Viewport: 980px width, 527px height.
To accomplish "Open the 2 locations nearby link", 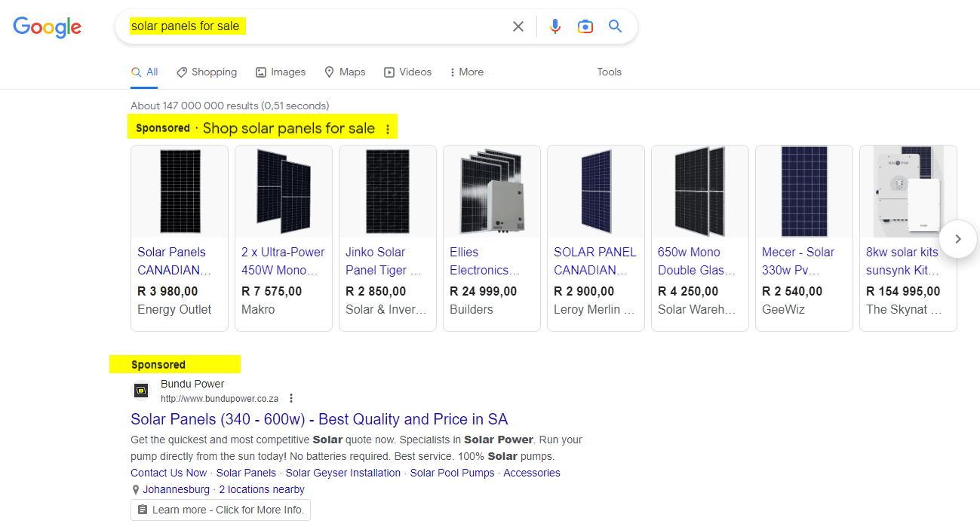I will pyautogui.click(x=262, y=489).
